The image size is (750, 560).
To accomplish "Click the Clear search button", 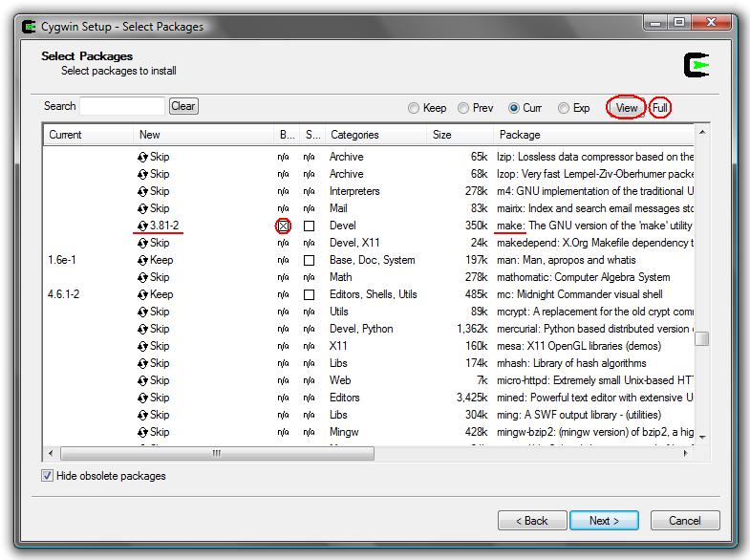I will (183, 106).
